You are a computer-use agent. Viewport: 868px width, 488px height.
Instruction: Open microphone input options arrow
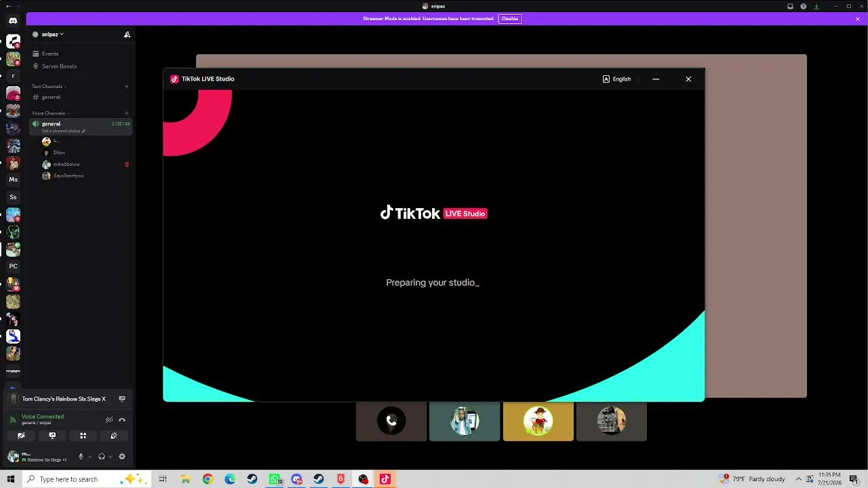[90, 457]
